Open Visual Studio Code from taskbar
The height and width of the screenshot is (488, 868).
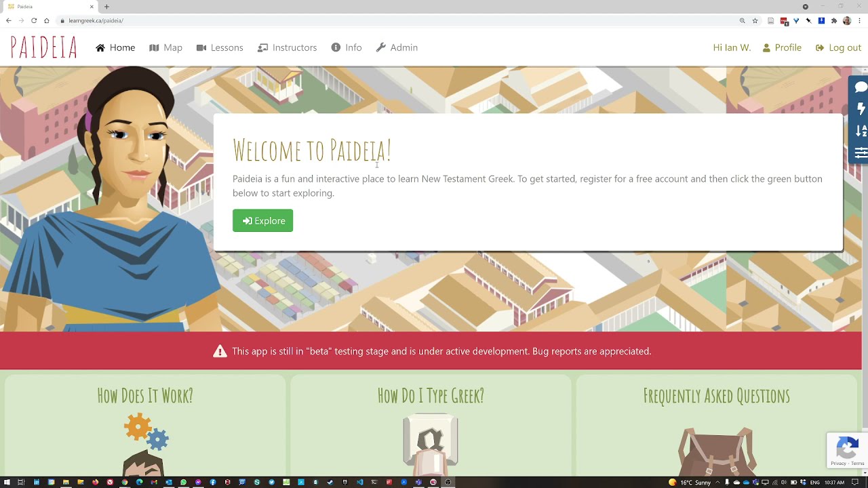(x=359, y=483)
